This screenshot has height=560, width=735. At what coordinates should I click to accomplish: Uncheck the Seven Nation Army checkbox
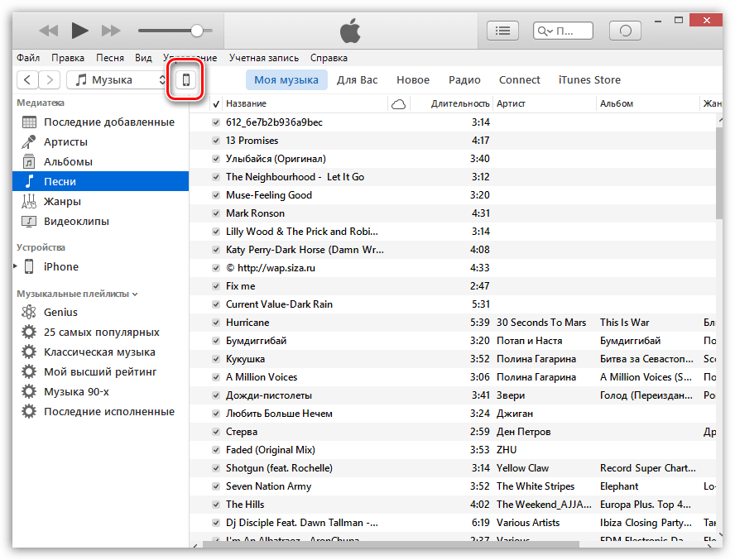[216, 486]
